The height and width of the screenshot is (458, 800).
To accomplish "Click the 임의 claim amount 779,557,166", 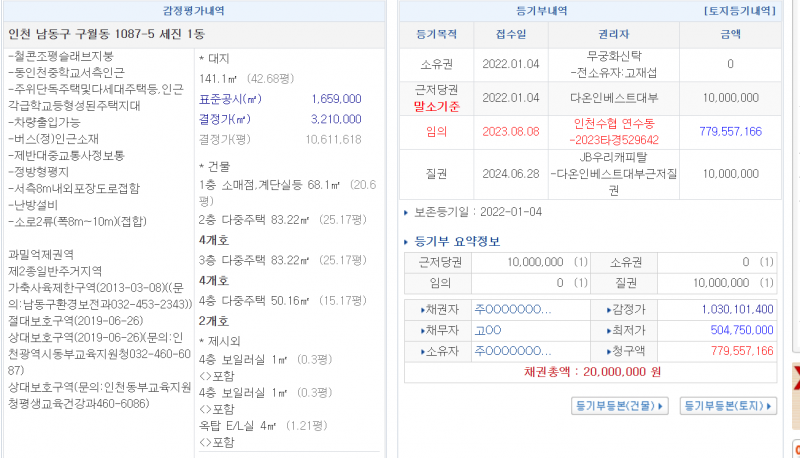I will pyautogui.click(x=730, y=131).
